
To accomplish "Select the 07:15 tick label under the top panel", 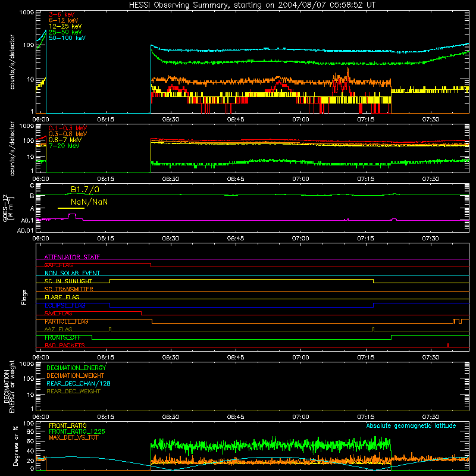I will [x=365, y=120].
